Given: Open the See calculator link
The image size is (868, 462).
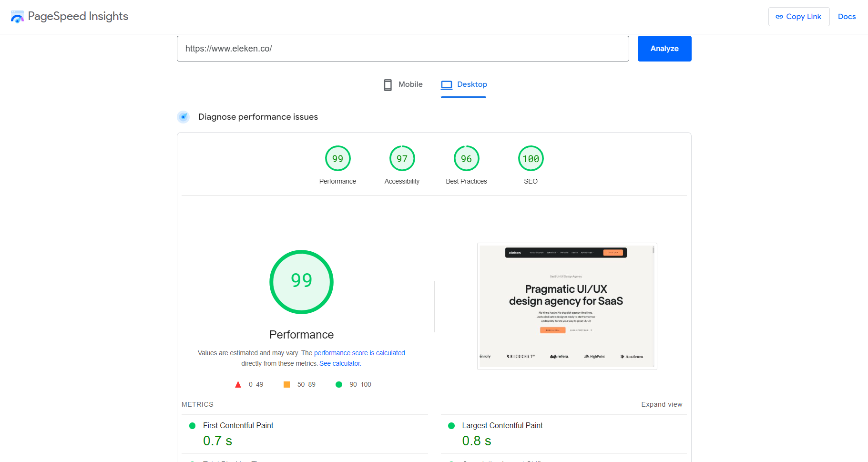Looking at the screenshot, I should [x=340, y=363].
